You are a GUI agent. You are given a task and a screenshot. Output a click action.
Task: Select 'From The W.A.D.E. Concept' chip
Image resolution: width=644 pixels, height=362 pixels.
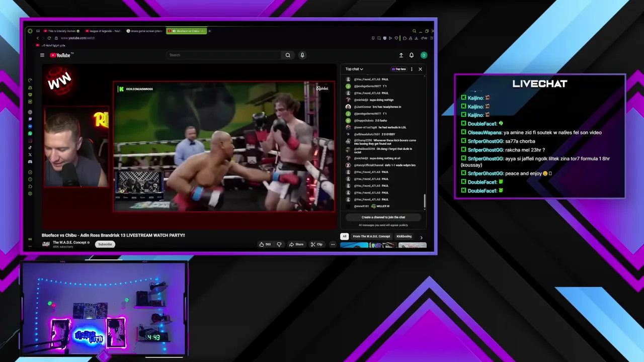(x=371, y=236)
